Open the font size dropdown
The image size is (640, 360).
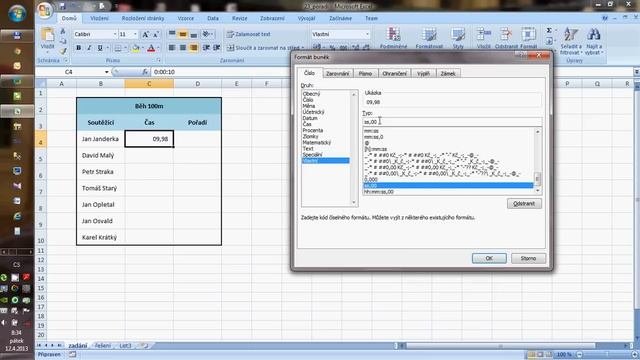point(135,34)
